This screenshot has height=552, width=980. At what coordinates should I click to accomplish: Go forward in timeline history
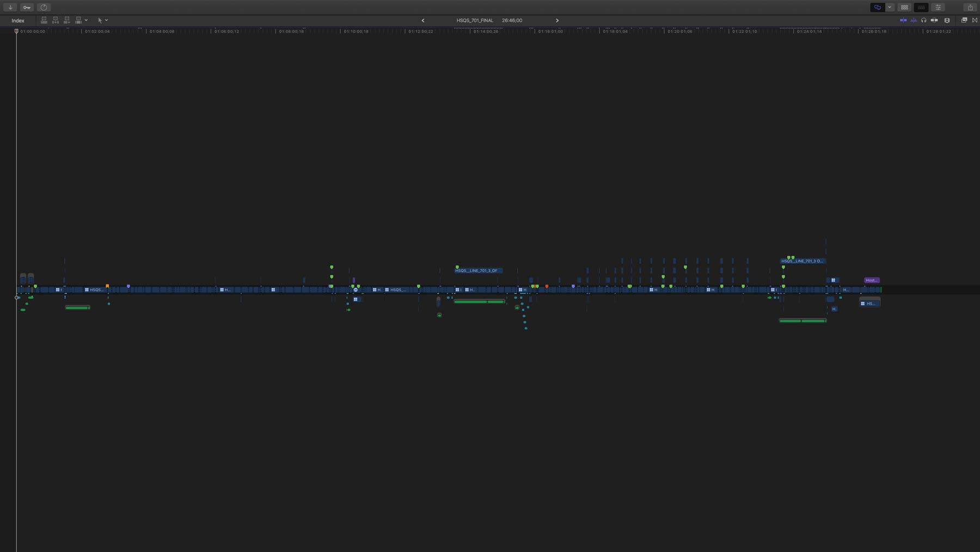pos(557,20)
